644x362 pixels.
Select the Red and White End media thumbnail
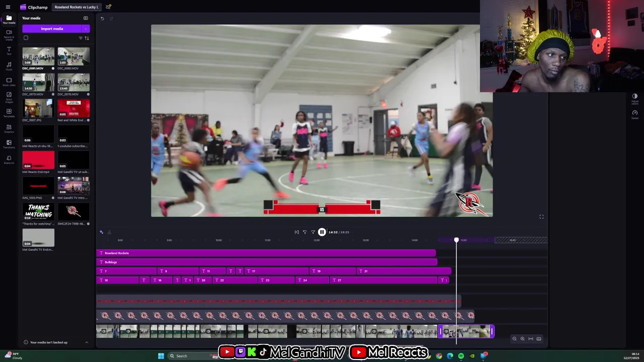coord(73,108)
